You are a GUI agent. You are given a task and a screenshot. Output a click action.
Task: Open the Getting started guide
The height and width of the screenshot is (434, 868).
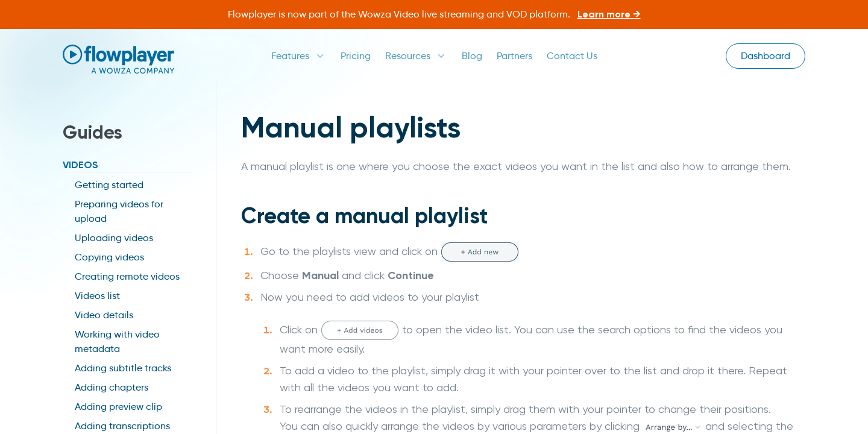coord(109,185)
